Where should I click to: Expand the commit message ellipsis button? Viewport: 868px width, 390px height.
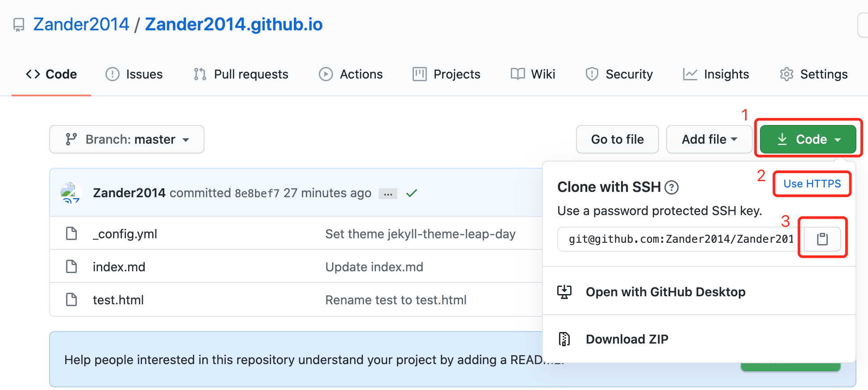coord(388,194)
